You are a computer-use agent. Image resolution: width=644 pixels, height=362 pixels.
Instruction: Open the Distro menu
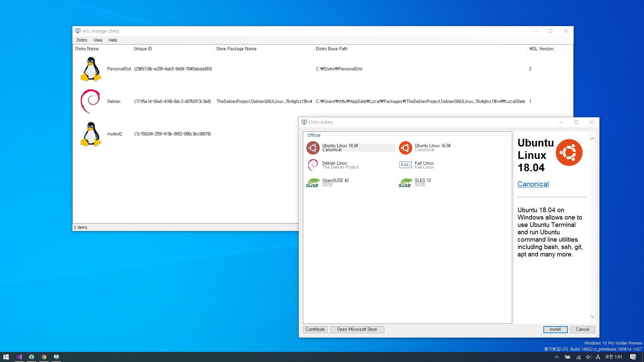[82, 40]
